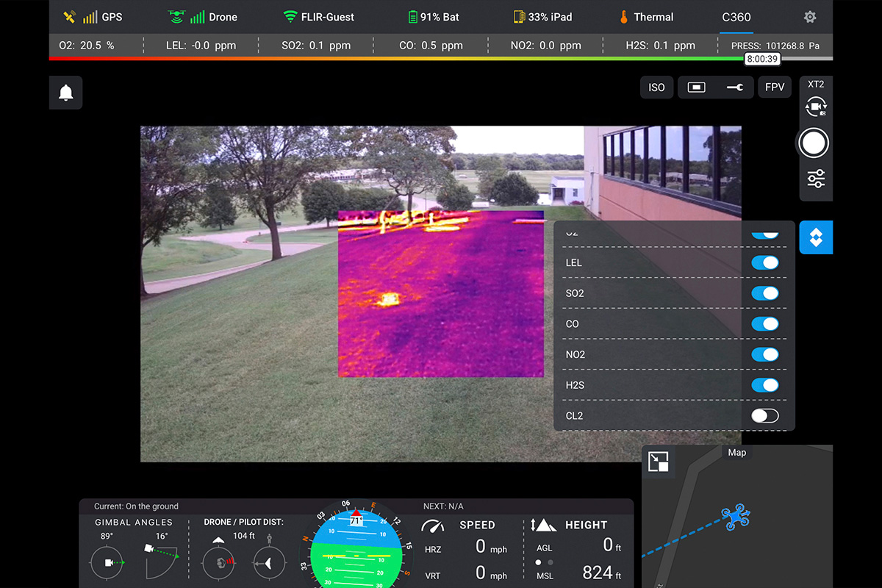Image resolution: width=882 pixels, height=588 pixels.
Task: Expand the map with the resize icon
Action: tap(659, 462)
